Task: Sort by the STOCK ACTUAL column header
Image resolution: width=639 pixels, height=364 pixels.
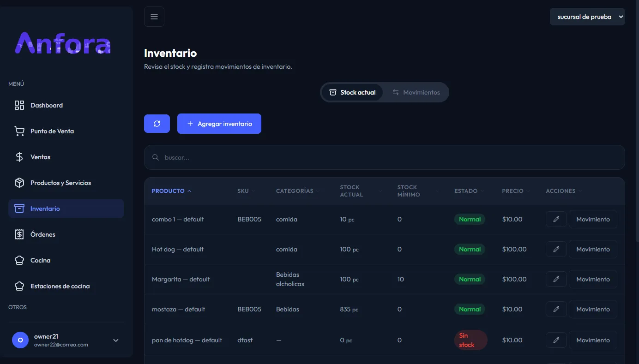Action: click(361, 191)
